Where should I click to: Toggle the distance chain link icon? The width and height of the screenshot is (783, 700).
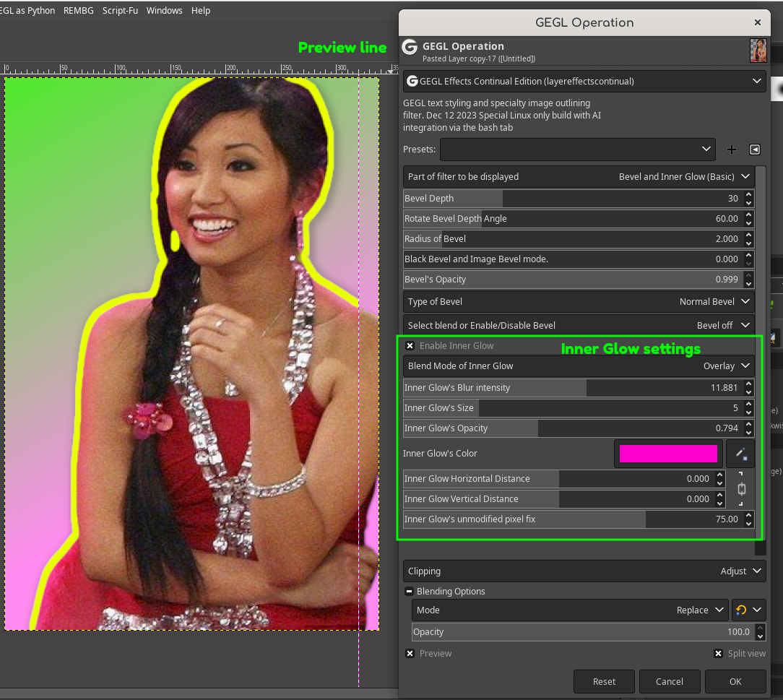tap(742, 489)
